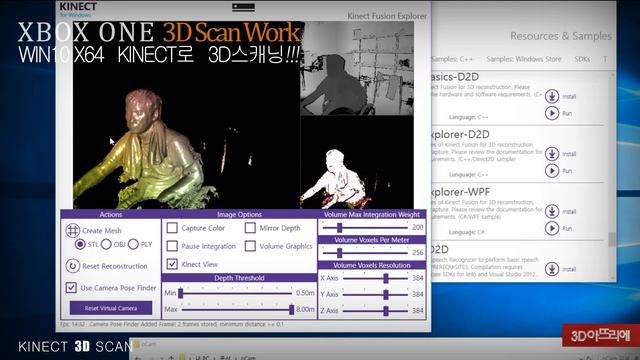The width and height of the screenshot is (640, 360).
Task: Open the SDKs tab
Action: [x=582, y=59]
